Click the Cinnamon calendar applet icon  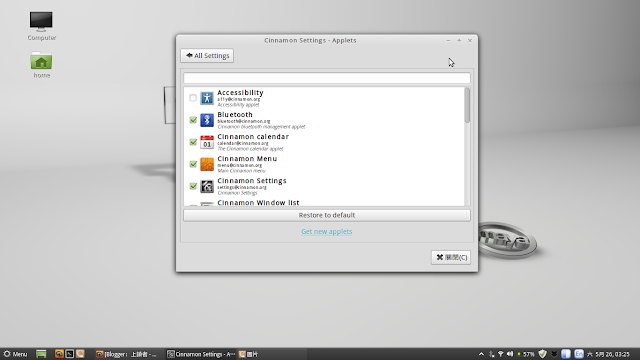(207, 142)
